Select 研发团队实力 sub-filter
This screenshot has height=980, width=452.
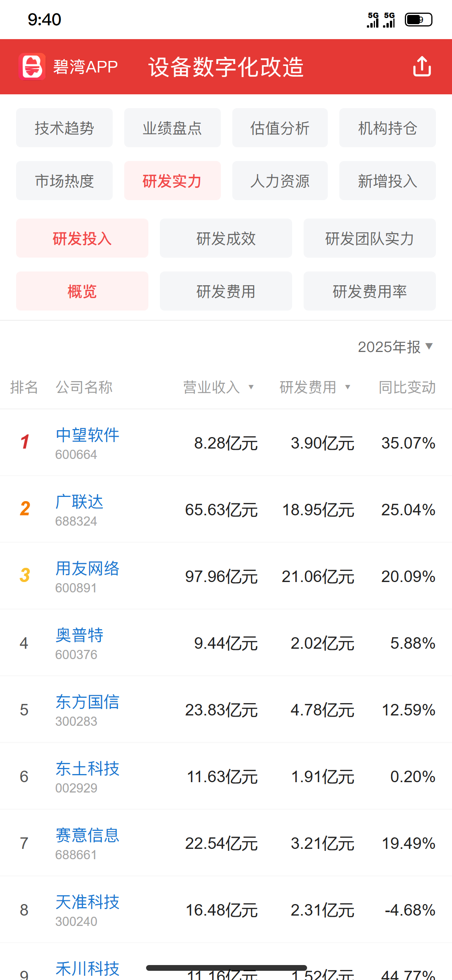pyautogui.click(x=370, y=238)
